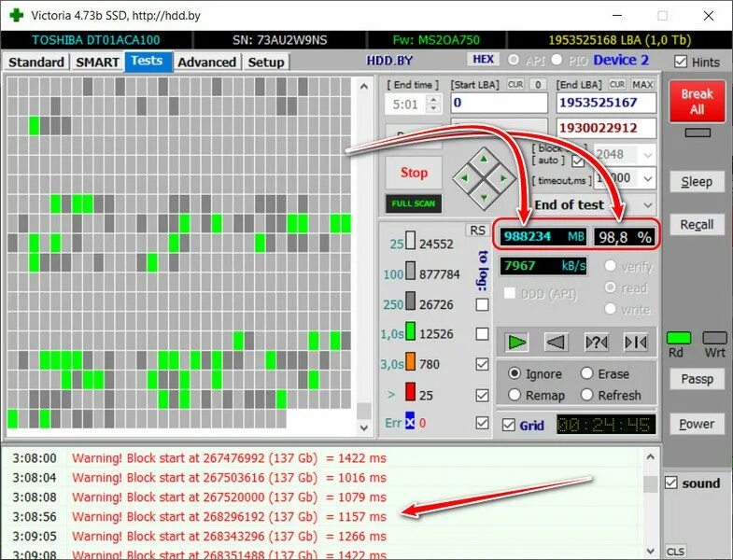
Task: Select the Refresh radio option
Action: click(x=586, y=395)
